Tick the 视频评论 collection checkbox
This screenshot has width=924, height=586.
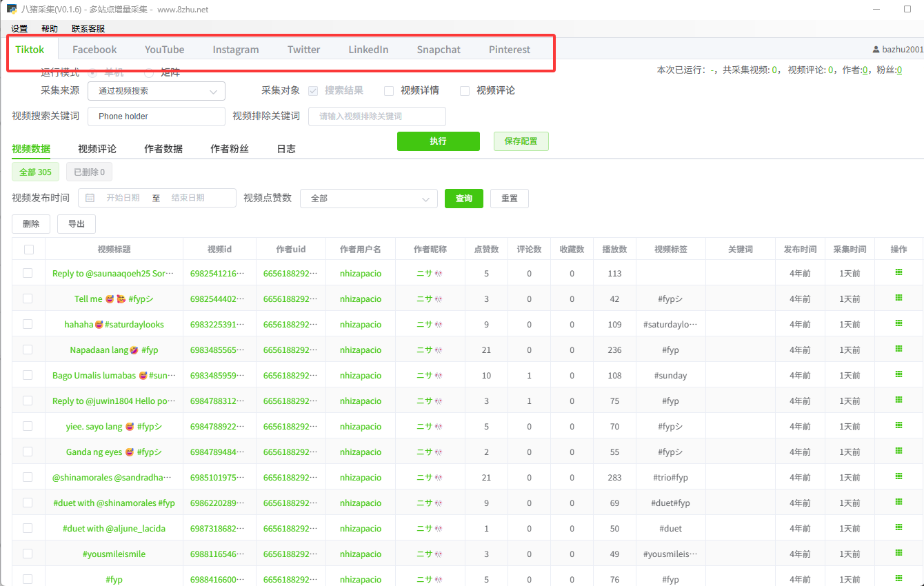coord(465,90)
